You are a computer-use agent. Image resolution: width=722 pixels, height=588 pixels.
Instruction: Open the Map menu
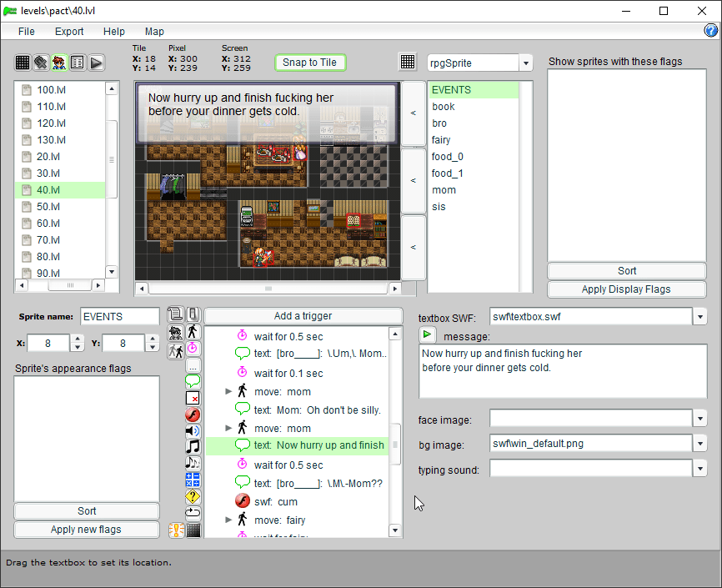pyautogui.click(x=154, y=32)
